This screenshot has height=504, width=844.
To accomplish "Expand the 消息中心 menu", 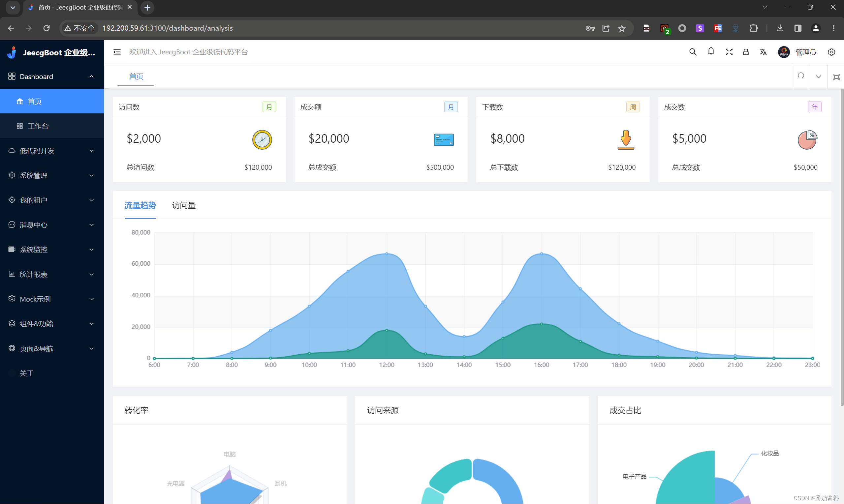I will click(52, 225).
